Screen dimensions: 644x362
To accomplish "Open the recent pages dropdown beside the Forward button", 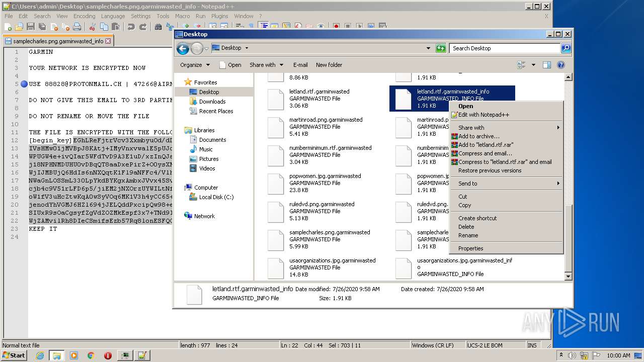I will point(206,48).
